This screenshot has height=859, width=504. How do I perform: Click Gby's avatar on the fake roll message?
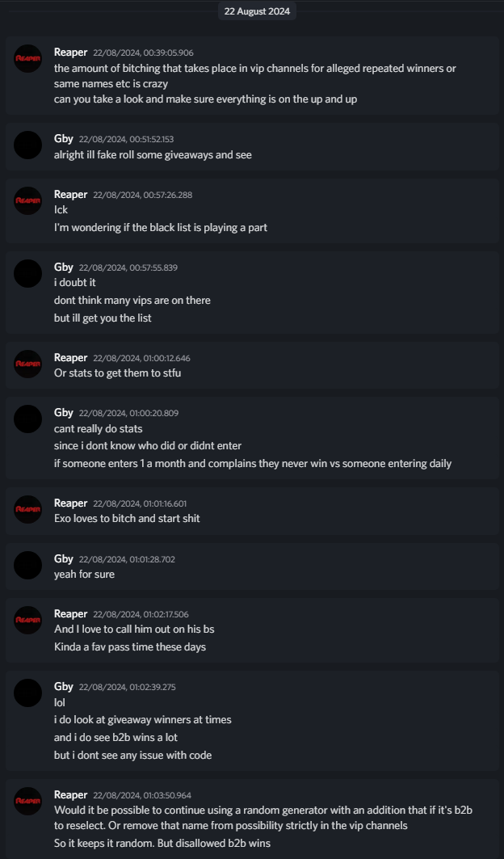coord(28,145)
